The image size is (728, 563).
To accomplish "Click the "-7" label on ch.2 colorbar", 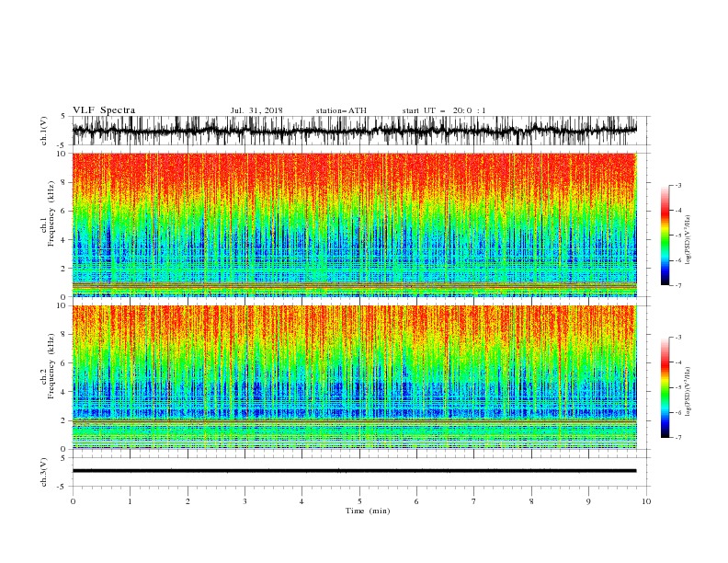I will pyautogui.click(x=678, y=438).
